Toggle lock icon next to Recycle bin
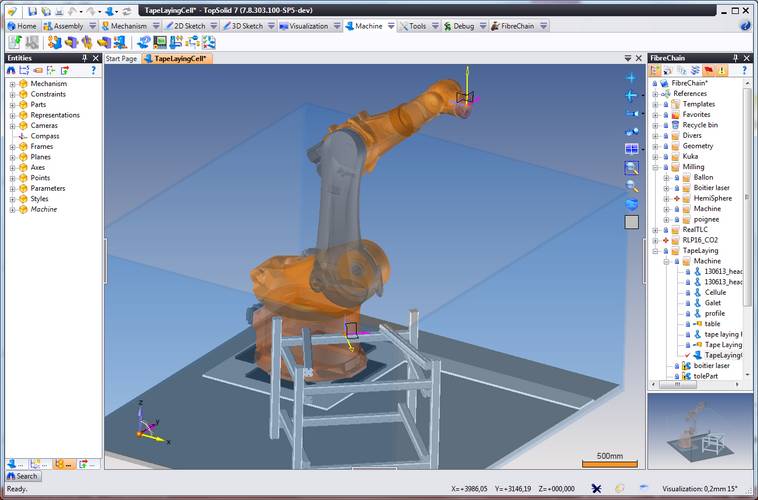Image resolution: width=758 pixels, height=500 pixels. click(666, 125)
